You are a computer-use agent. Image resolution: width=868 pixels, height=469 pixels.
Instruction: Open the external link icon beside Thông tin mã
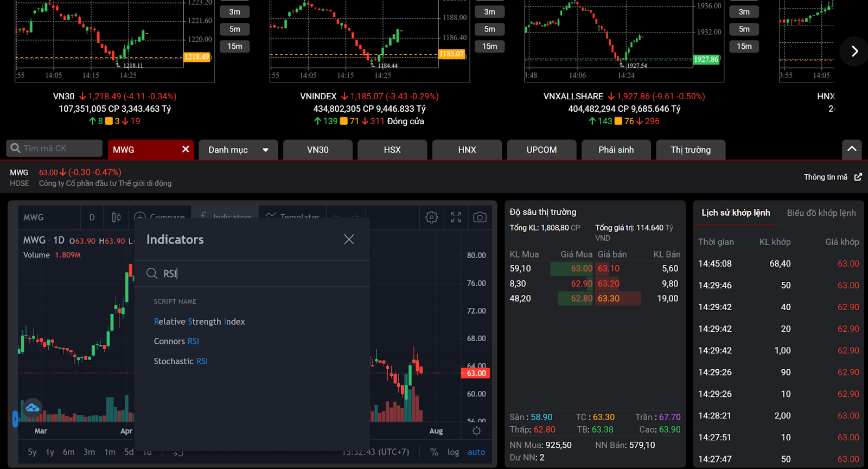point(858,177)
